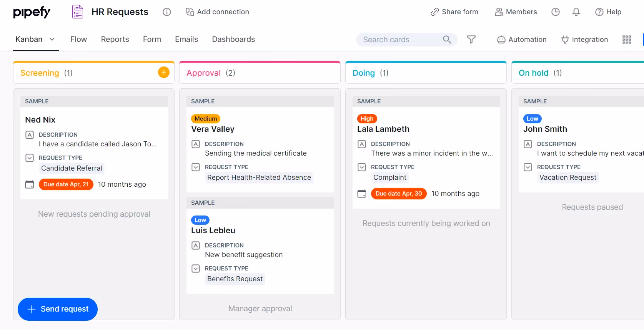Screen dimensions: 644x330
Task: Click the Send request button
Action: [x=57, y=309]
